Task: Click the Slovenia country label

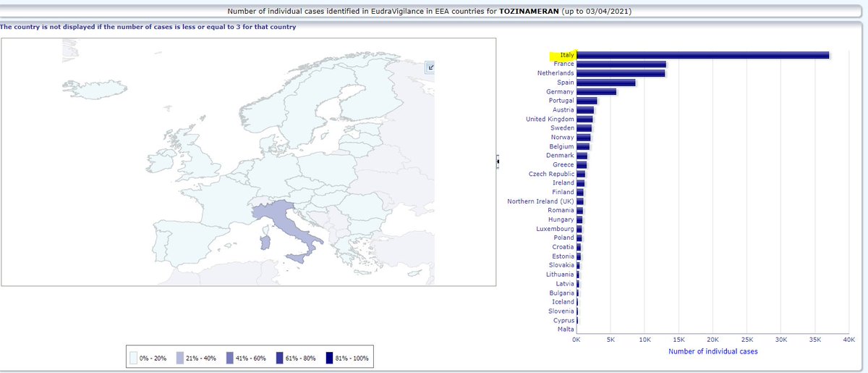Action: click(561, 311)
